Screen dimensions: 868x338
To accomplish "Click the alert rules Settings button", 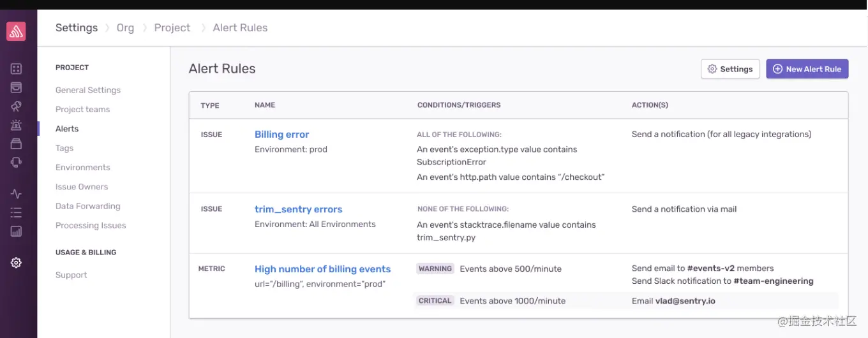I will pos(730,69).
